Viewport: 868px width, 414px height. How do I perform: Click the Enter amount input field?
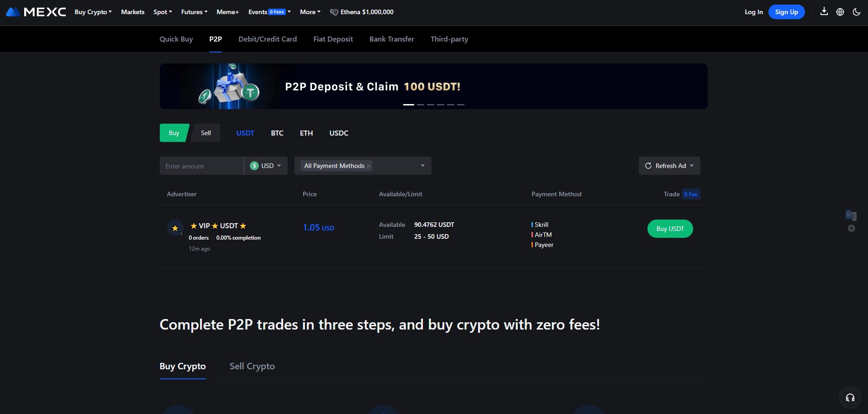click(201, 166)
